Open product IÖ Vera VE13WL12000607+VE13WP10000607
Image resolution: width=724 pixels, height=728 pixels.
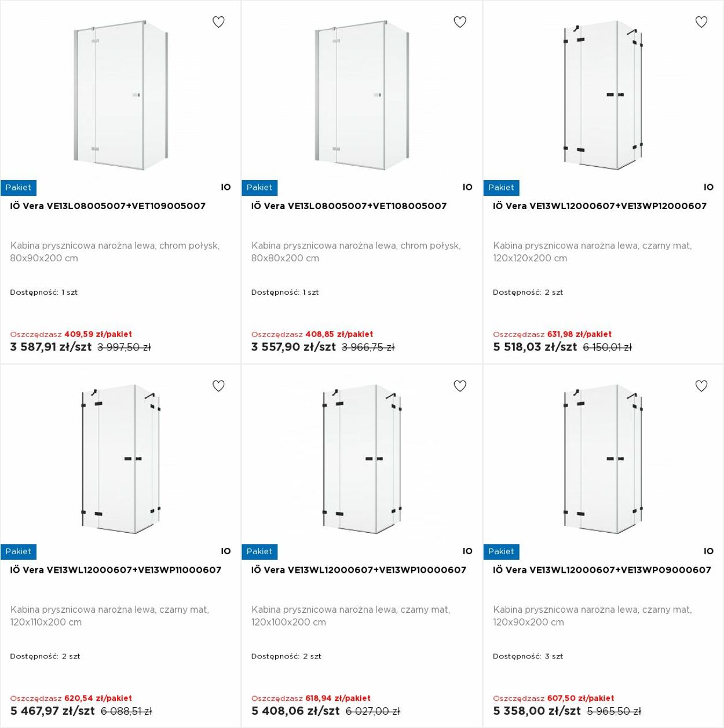coord(359,569)
